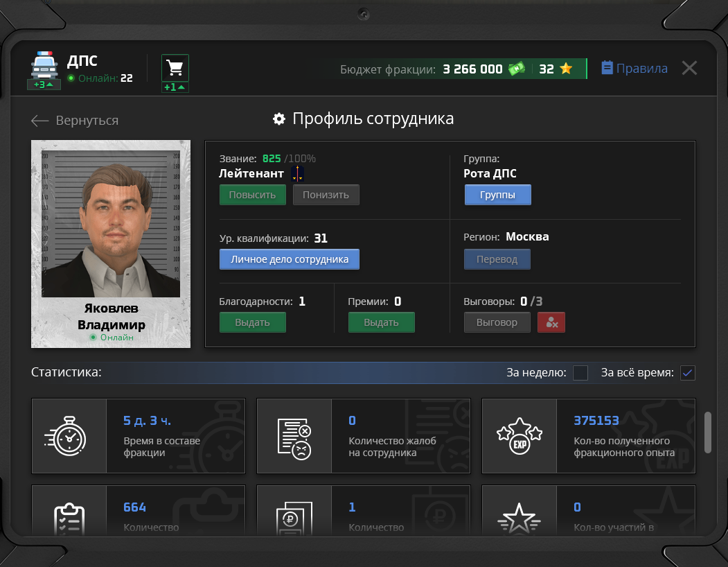This screenshot has height=567, width=728.
Task: Click the Выговор reprimand button
Action: tap(497, 322)
